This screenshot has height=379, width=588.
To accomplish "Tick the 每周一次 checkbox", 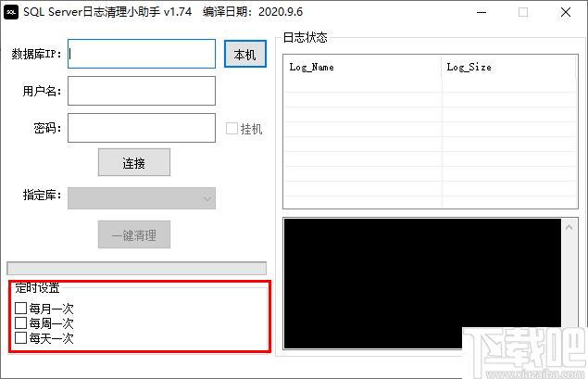I will [21, 322].
